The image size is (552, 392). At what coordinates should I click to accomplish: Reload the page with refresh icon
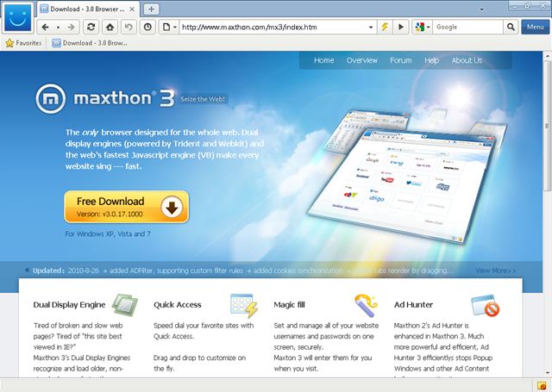(x=91, y=27)
